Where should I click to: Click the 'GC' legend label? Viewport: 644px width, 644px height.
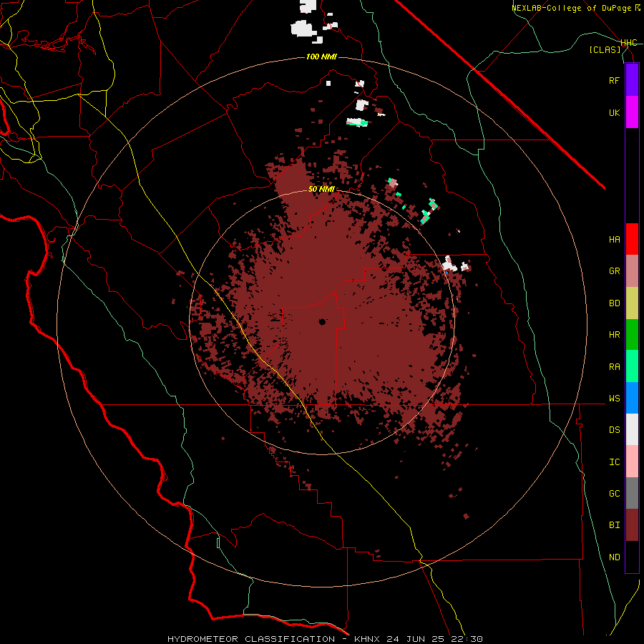(x=614, y=494)
